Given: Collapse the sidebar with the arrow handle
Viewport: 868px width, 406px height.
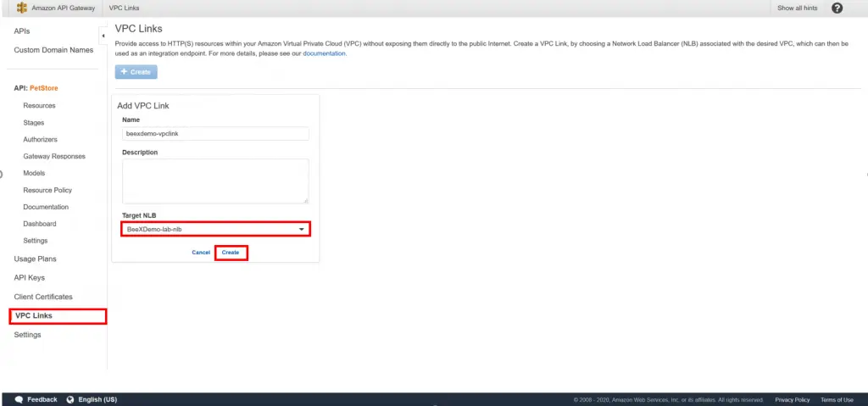Looking at the screenshot, I should pos(103,36).
